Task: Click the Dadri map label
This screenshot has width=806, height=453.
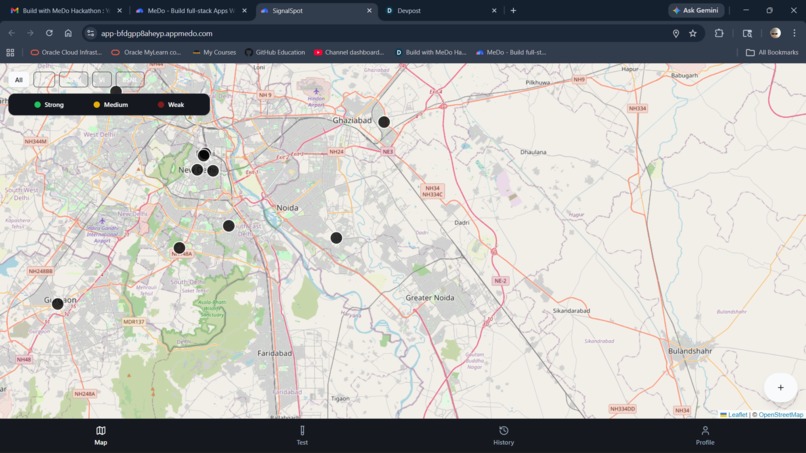Action: pos(462,223)
